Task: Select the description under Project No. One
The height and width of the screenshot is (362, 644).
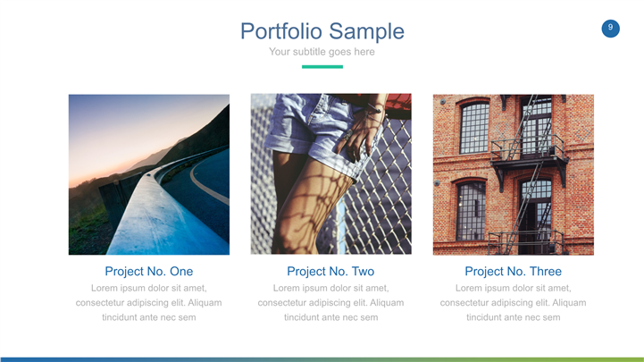Action: 148,302
